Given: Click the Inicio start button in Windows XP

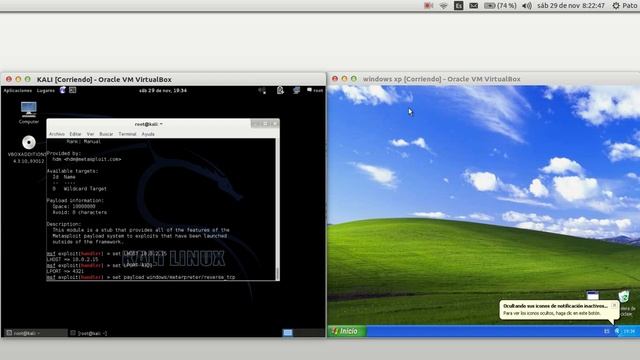Looking at the screenshot, I should pos(347,331).
